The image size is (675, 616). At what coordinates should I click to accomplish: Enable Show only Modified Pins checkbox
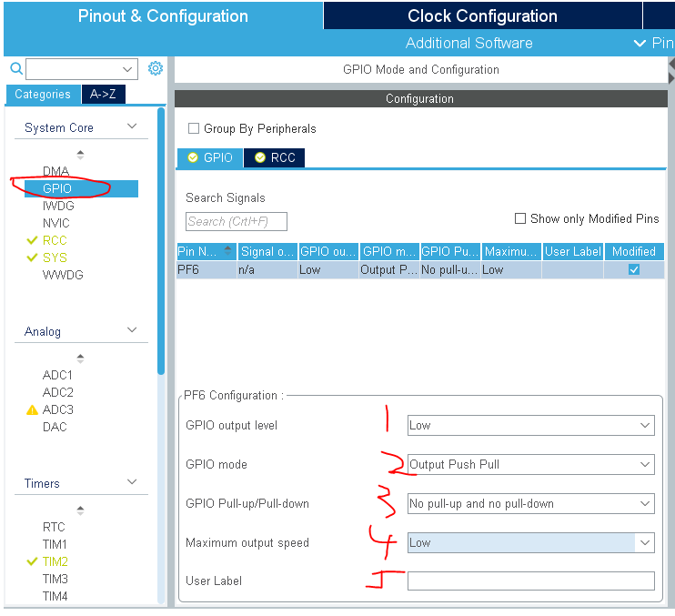coord(520,218)
